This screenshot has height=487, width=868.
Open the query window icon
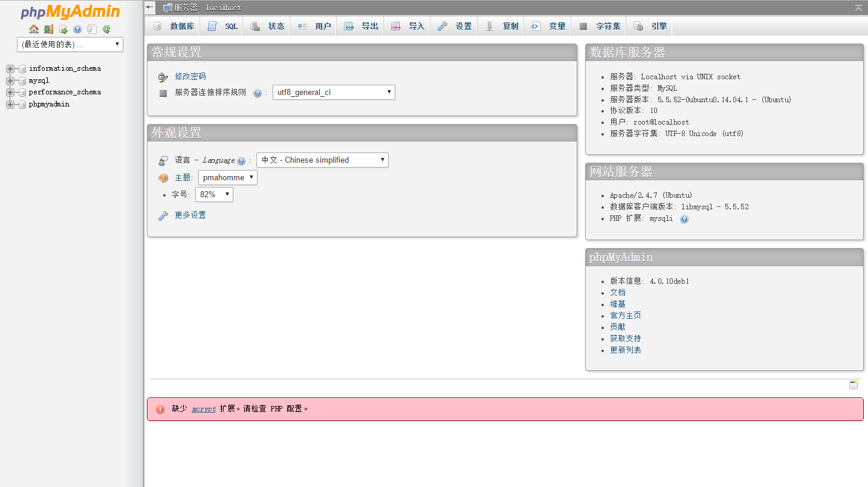click(x=63, y=29)
